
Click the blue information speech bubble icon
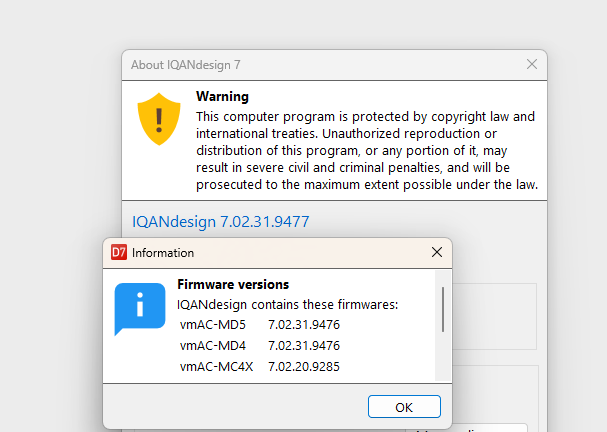pyautogui.click(x=140, y=309)
